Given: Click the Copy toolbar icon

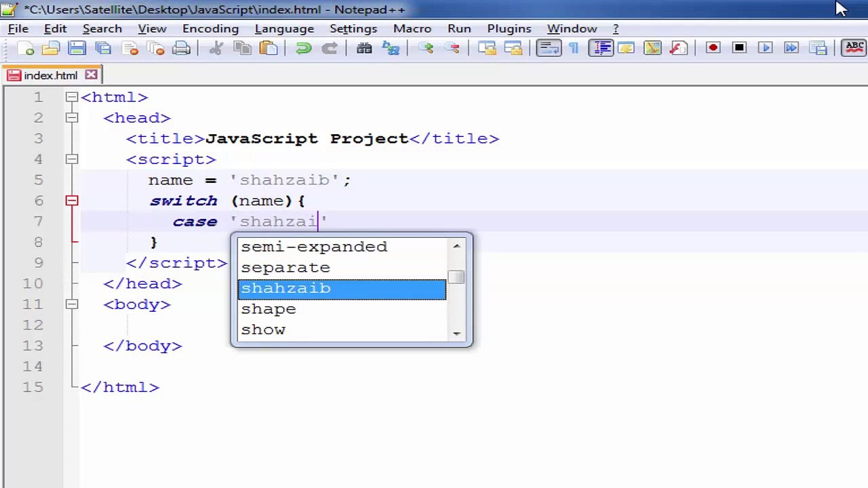Looking at the screenshot, I should pyautogui.click(x=242, y=48).
